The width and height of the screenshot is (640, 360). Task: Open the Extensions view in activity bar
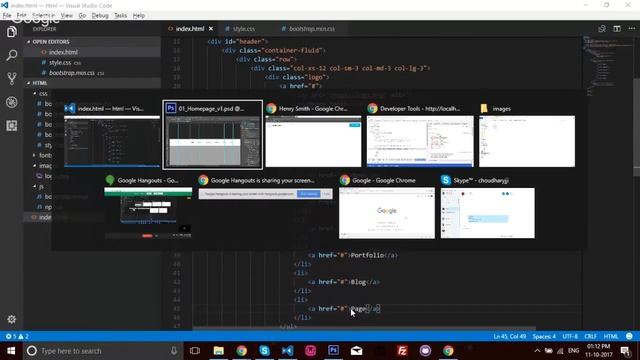point(11,126)
